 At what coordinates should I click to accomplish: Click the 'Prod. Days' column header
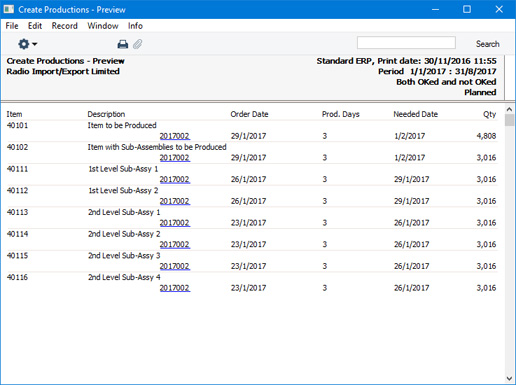(341, 114)
